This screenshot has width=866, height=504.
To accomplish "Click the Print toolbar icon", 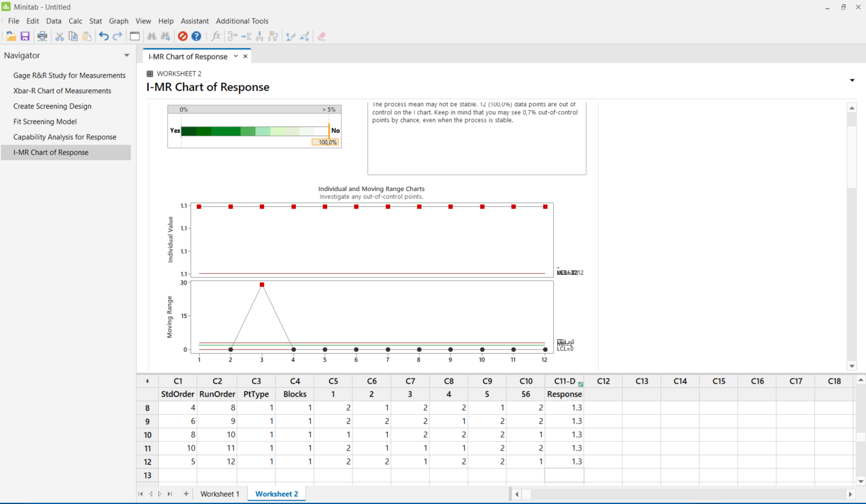I will [x=42, y=35].
